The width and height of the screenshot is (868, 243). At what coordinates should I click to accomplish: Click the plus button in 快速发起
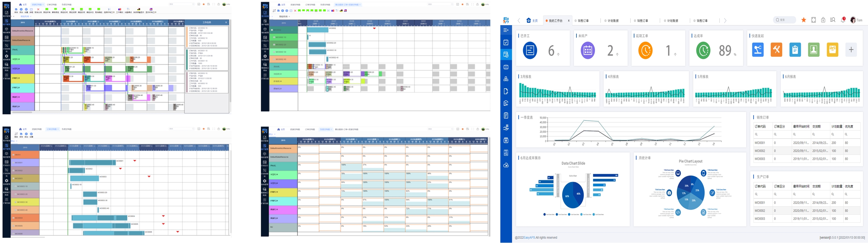851,50
